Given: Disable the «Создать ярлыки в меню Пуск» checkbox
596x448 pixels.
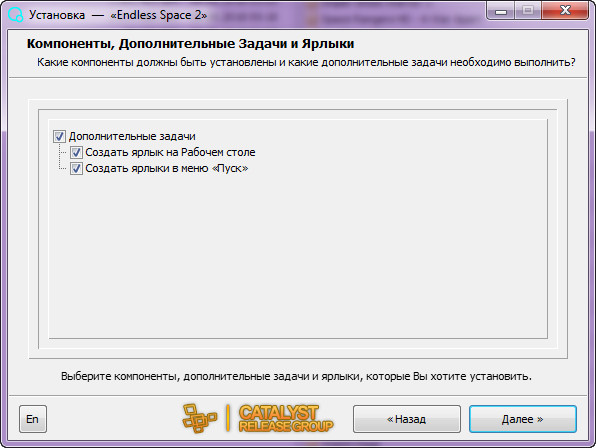Looking at the screenshot, I should point(76,168).
